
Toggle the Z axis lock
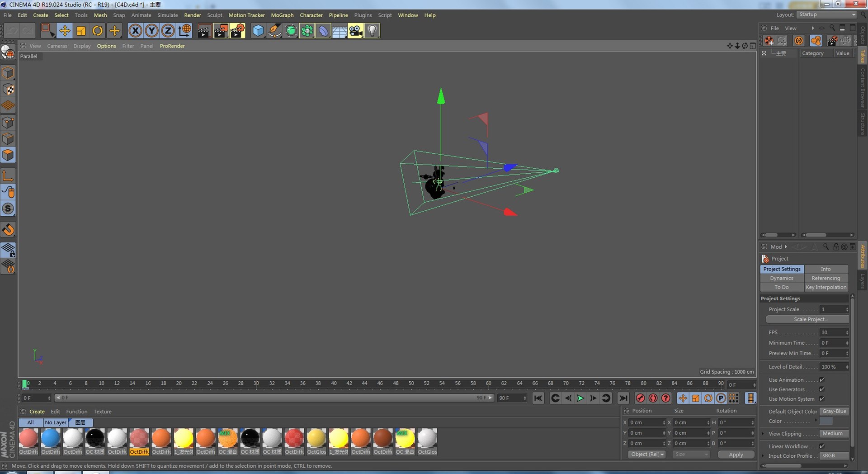click(168, 31)
